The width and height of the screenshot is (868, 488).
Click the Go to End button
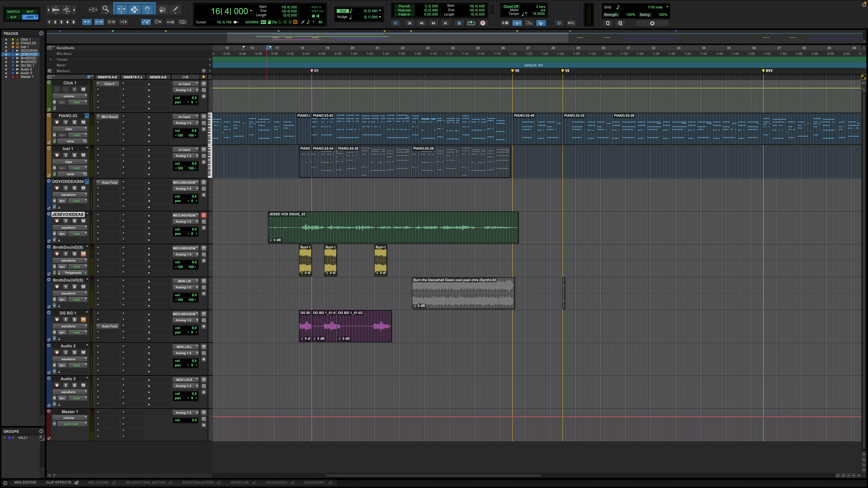tap(445, 23)
